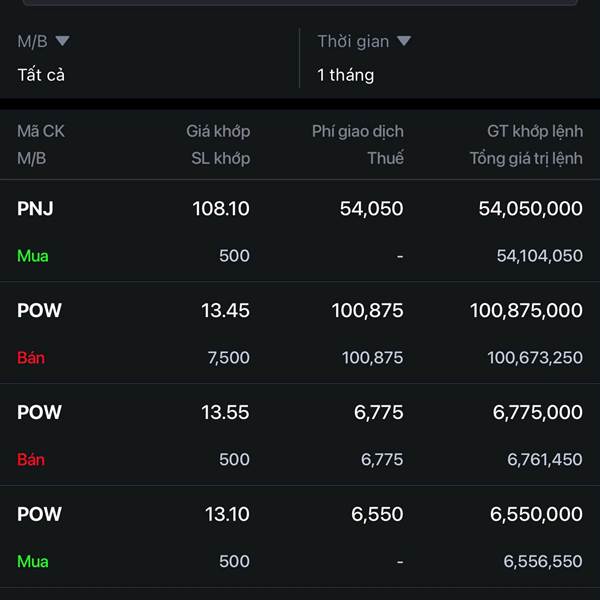Click the Mã CK column header
The image size is (600, 600).
pyautogui.click(x=41, y=131)
